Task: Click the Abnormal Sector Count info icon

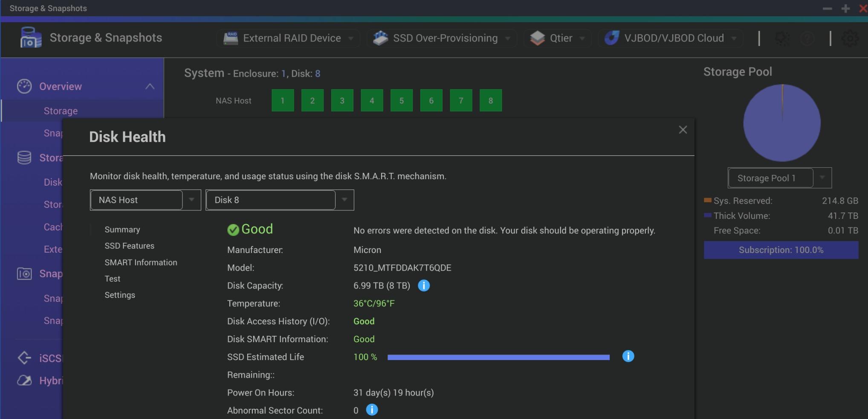Action: [372, 410]
